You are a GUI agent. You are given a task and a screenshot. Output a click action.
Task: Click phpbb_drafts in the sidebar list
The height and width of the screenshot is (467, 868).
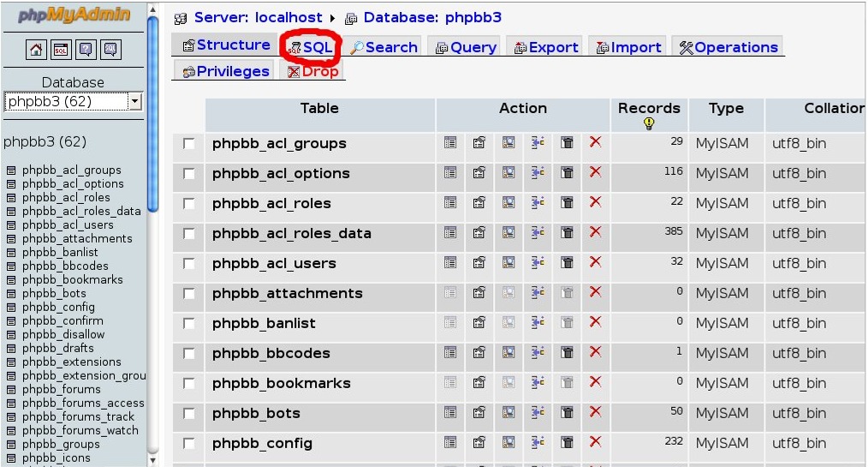58,348
